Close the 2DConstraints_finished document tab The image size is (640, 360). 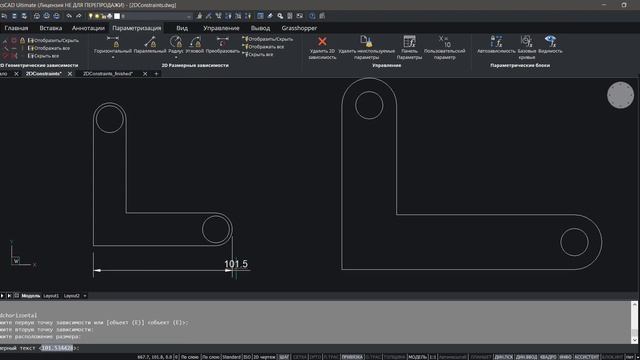point(145,74)
